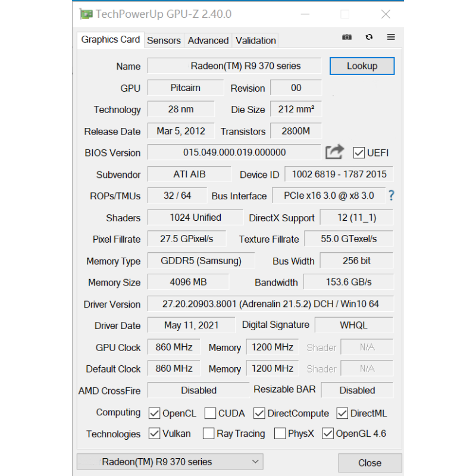The width and height of the screenshot is (476, 476).
Task: Click the Bandwidth value 153.6 GB/s
Action: tap(349, 281)
